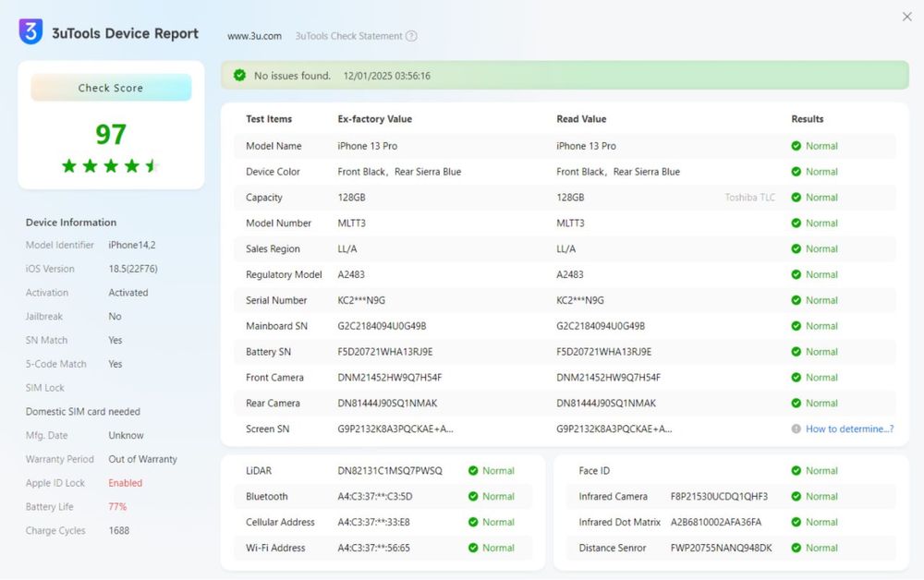Click the 3uTools logo icon
The image size is (924, 580).
point(30,32)
